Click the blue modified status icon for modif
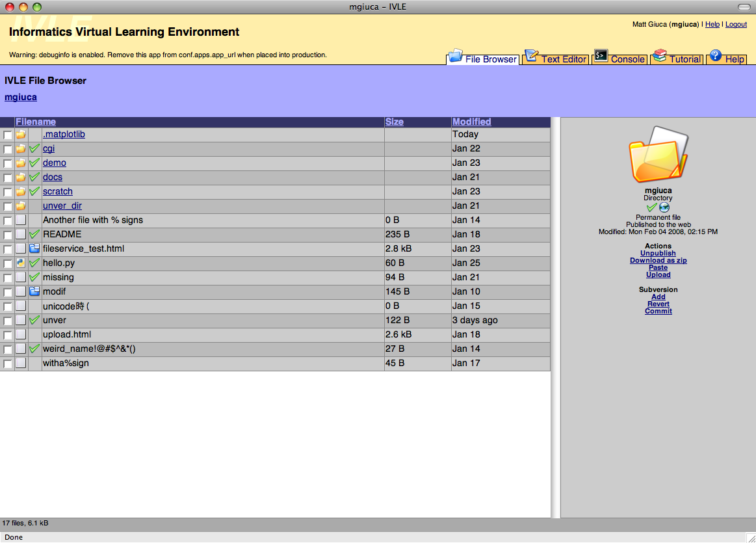The width and height of the screenshot is (756, 543). pyautogui.click(x=34, y=291)
